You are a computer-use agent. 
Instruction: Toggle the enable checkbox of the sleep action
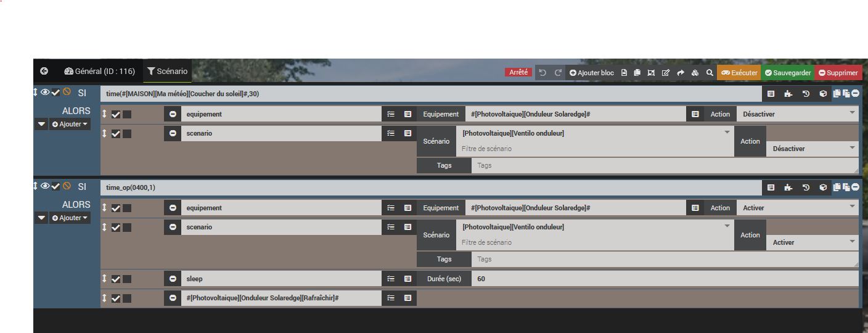coord(116,279)
